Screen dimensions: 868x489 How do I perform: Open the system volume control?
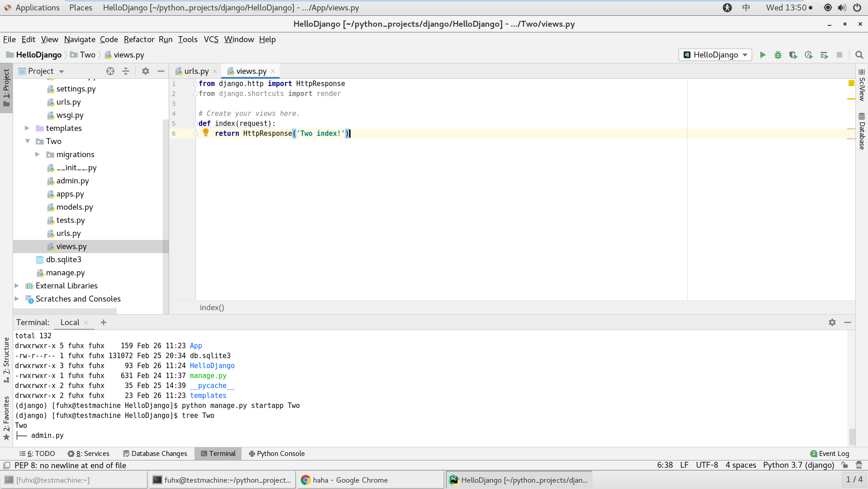tap(842, 8)
